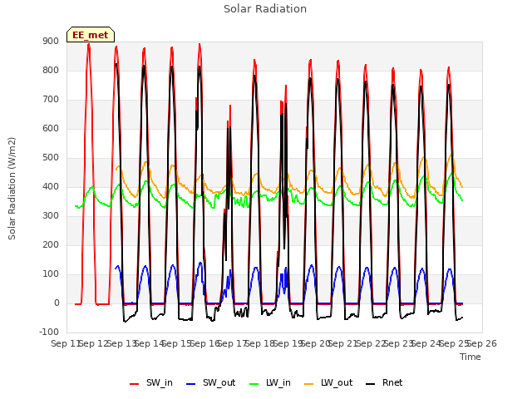
Task: Click the 200 y-axis tick label
Action: (51, 244)
